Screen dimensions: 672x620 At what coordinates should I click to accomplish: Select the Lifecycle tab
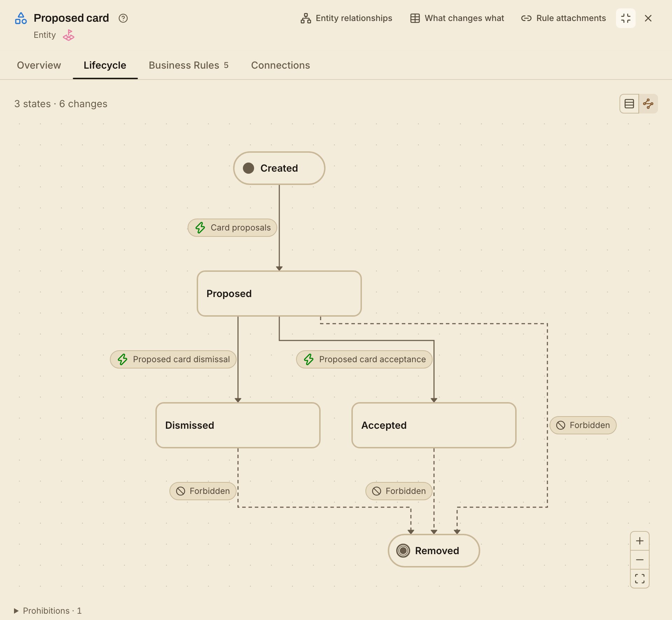(x=105, y=65)
